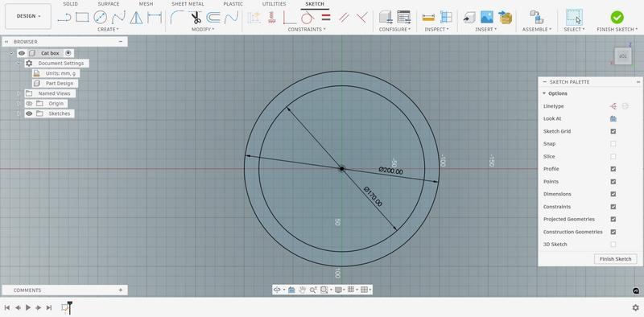Select the Center Diameter Circle tool
The height and width of the screenshot is (317, 644).
[x=100, y=17]
